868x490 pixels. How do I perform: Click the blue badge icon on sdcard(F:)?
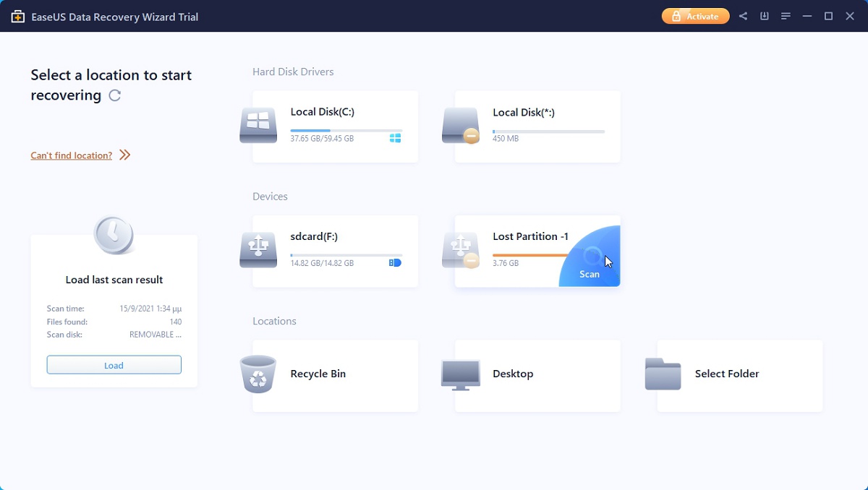[395, 263]
